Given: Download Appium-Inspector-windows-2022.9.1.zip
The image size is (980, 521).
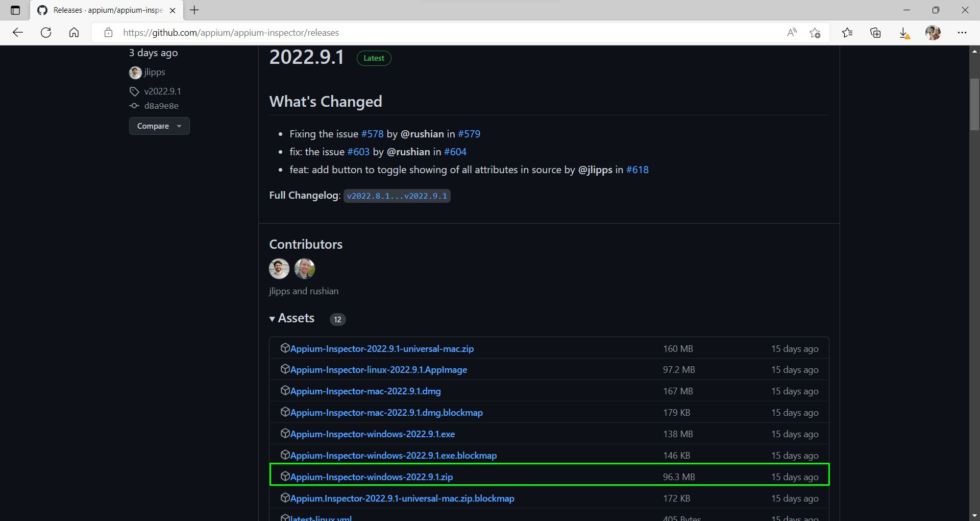Looking at the screenshot, I should pyautogui.click(x=372, y=477).
